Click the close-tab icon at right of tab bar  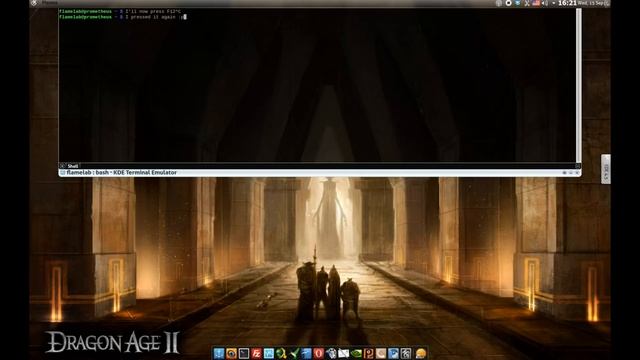click(x=578, y=166)
